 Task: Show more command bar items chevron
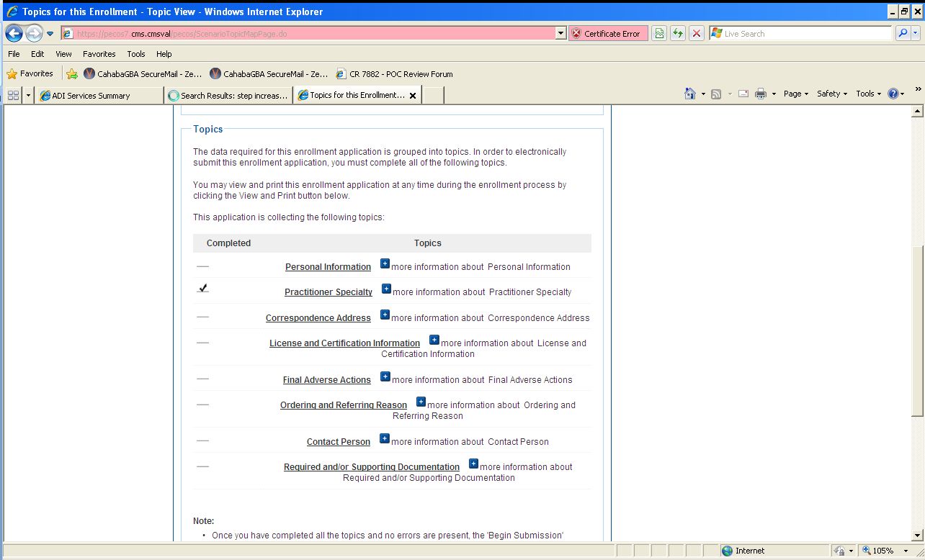(x=918, y=89)
